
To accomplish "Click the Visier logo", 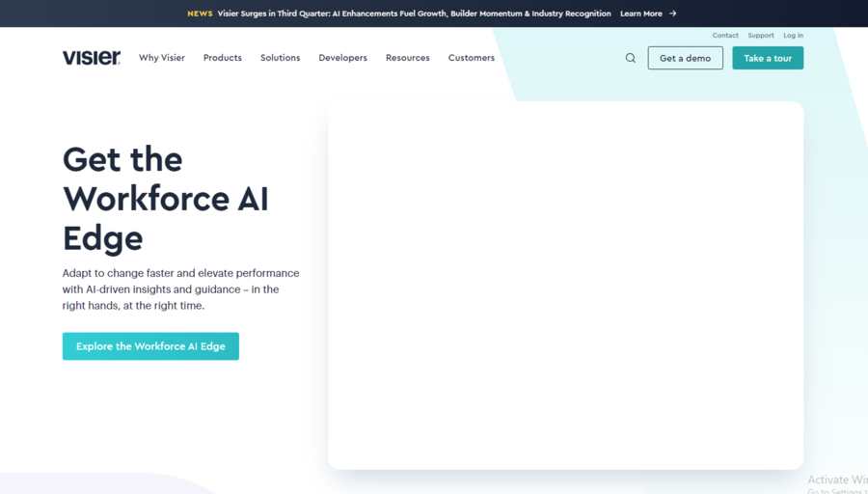I will tap(92, 58).
